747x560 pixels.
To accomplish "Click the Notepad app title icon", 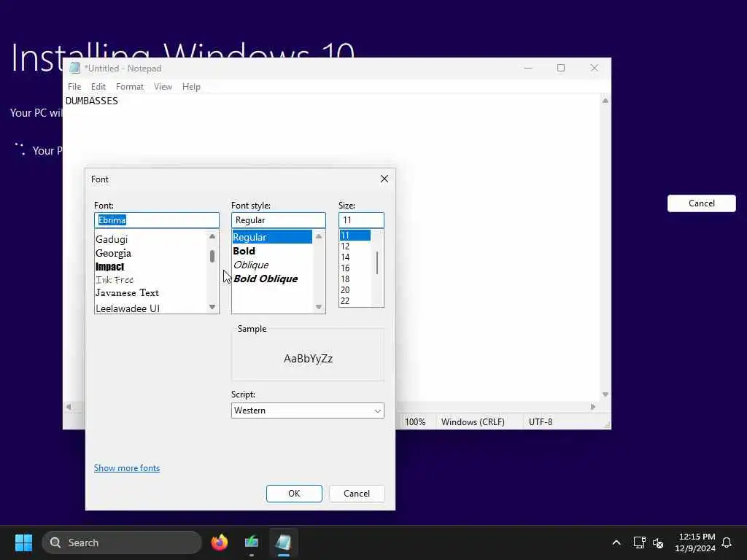I will coord(74,68).
